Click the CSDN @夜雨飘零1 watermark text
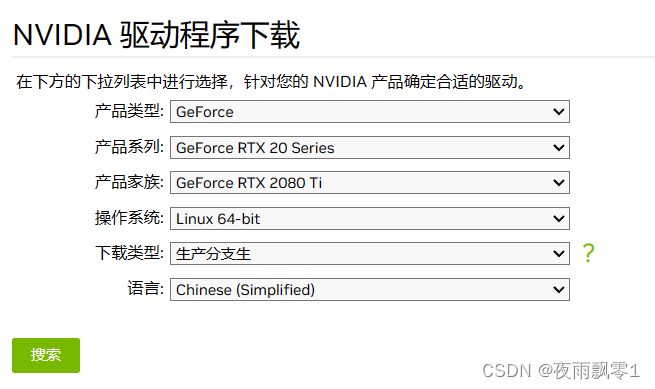 561,371
